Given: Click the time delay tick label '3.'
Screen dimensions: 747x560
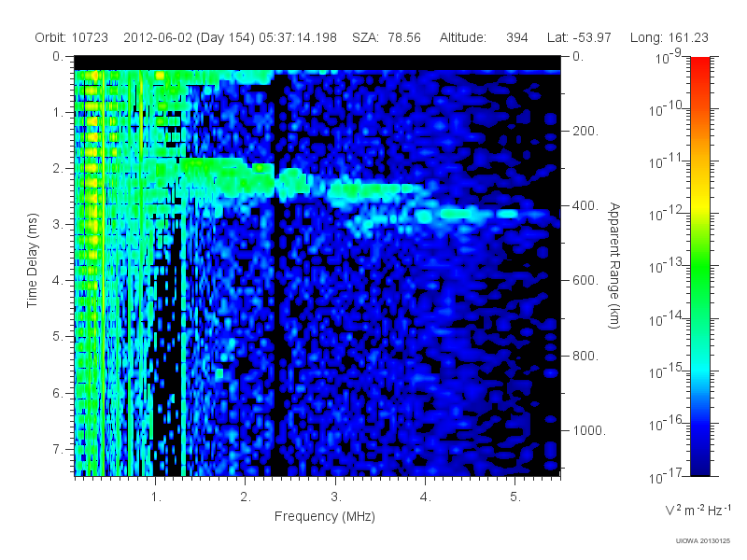Looking at the screenshot, I should tap(58, 225).
